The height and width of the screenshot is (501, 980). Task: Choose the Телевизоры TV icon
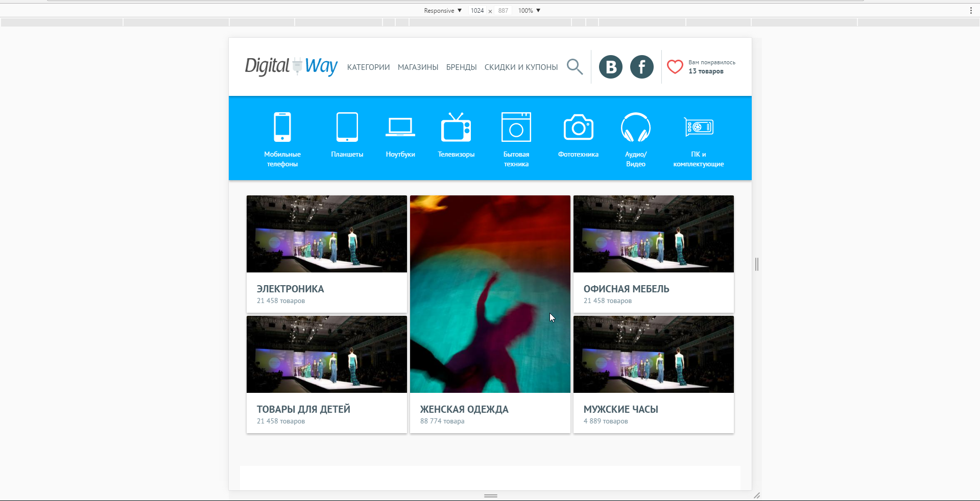456,127
